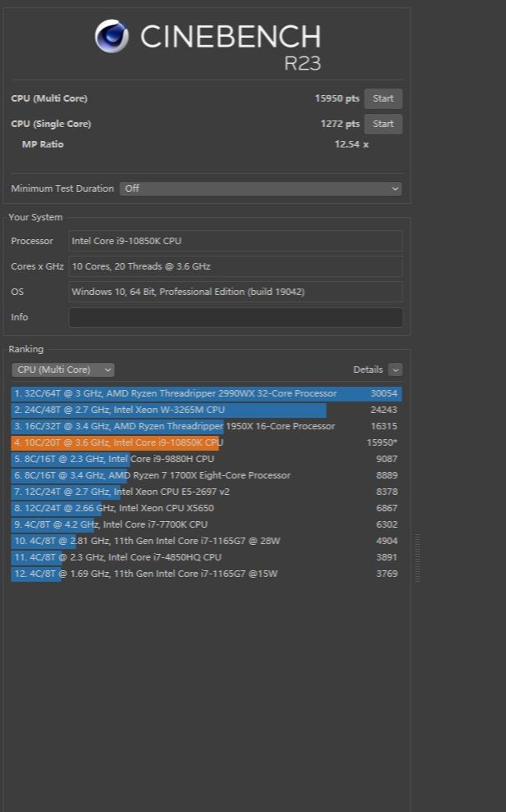Select the Core i9-9880H ranking row
506x812 pixels.
coord(205,459)
